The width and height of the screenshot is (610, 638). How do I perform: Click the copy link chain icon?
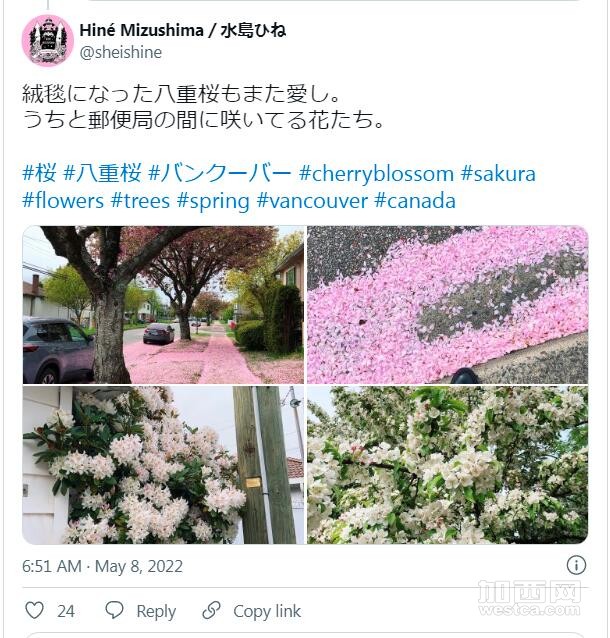click(212, 610)
